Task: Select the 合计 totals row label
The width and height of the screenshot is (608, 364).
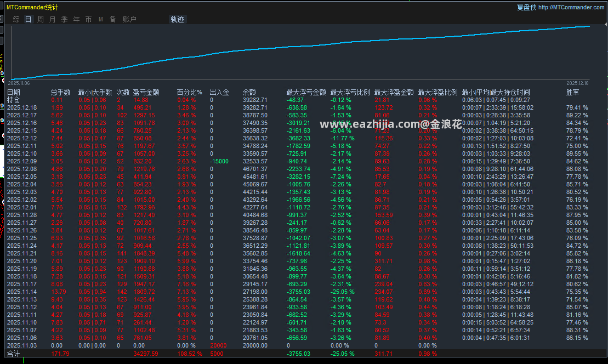Action: [14, 354]
